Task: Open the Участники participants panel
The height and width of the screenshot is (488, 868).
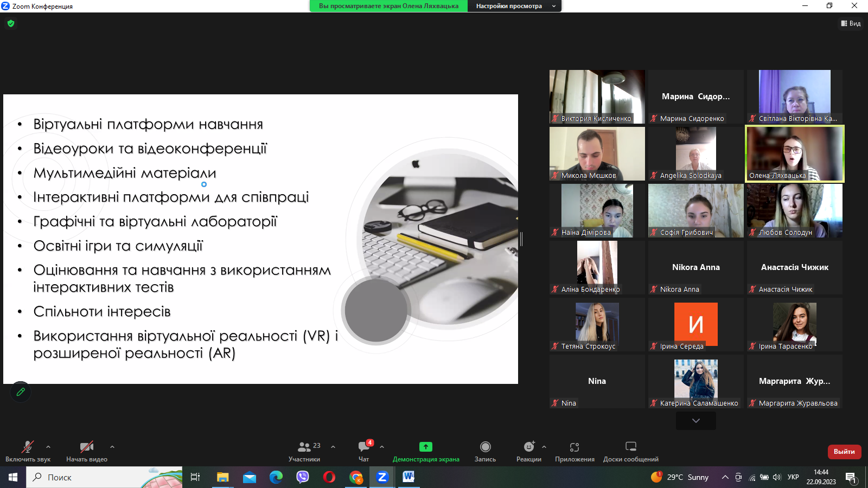Action: pos(304,451)
